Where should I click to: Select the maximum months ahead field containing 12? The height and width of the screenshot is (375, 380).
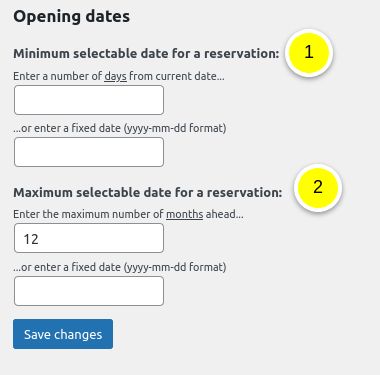click(x=89, y=238)
